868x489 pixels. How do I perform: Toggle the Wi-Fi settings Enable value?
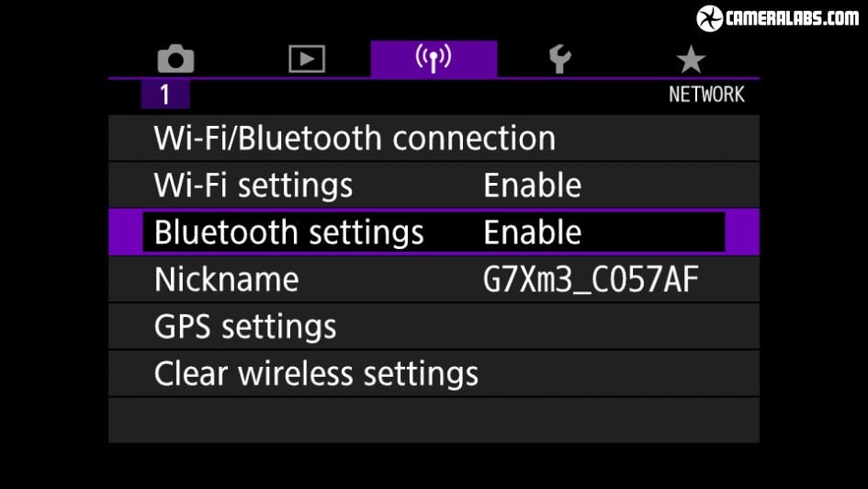coord(532,186)
